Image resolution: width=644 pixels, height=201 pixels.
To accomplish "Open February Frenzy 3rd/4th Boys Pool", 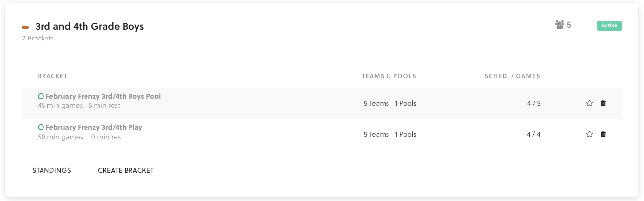I will pos(103,96).
